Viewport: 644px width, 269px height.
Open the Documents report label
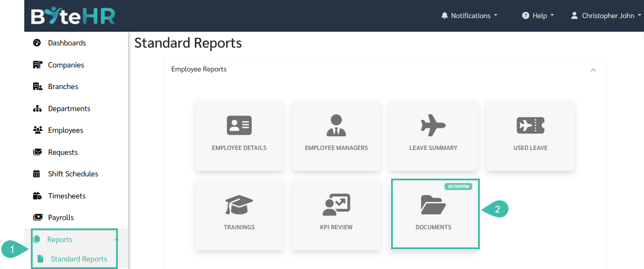pyautogui.click(x=433, y=227)
